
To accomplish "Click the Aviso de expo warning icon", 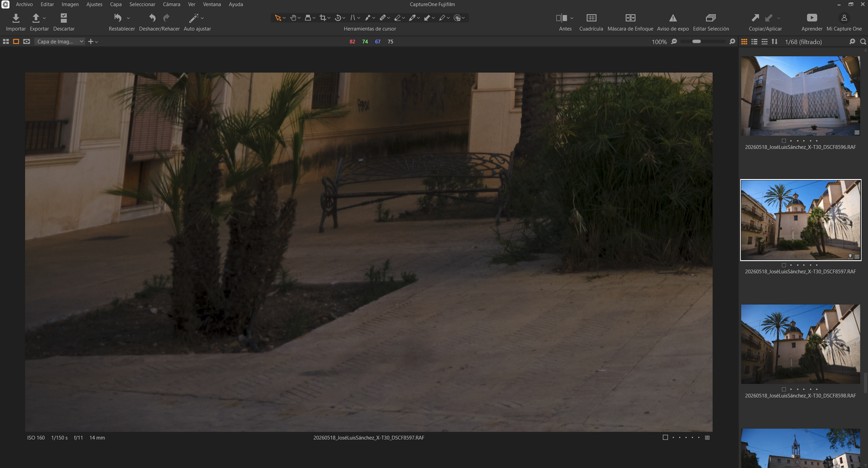I will coord(673,18).
